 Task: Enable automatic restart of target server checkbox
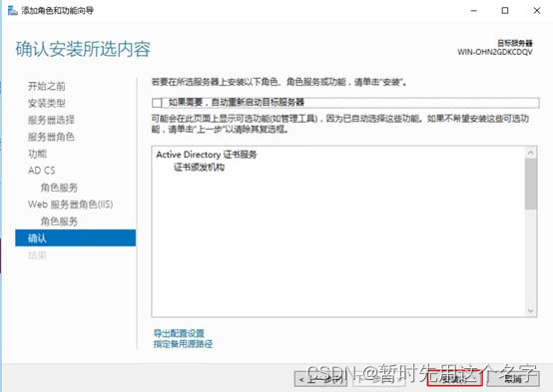click(157, 103)
